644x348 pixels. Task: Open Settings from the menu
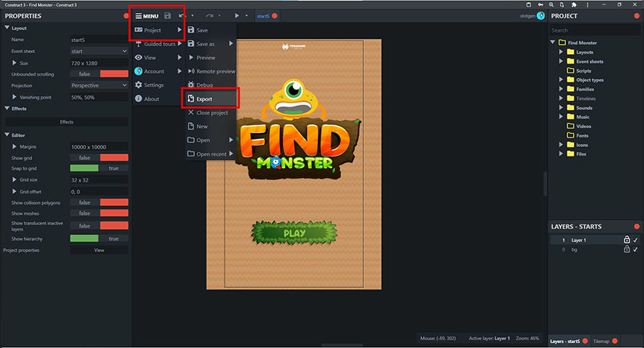(158, 85)
